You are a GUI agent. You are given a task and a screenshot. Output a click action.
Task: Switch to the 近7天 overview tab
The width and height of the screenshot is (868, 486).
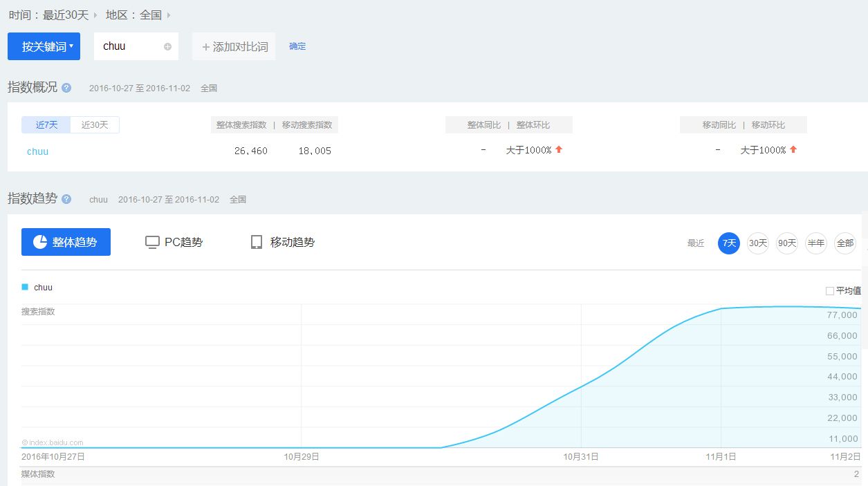(x=46, y=125)
